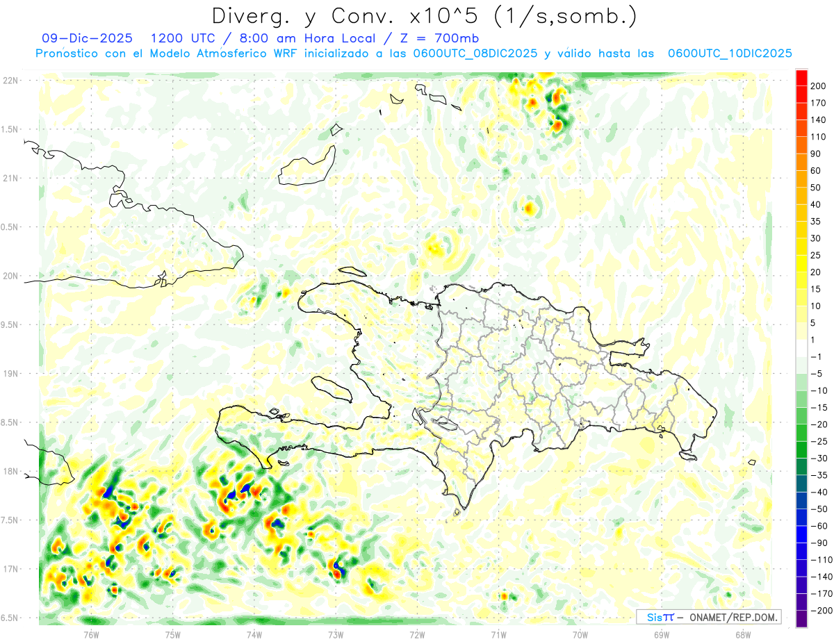The image size is (834, 644).
Task: Click the '22N' latitude label
Action: point(10,80)
